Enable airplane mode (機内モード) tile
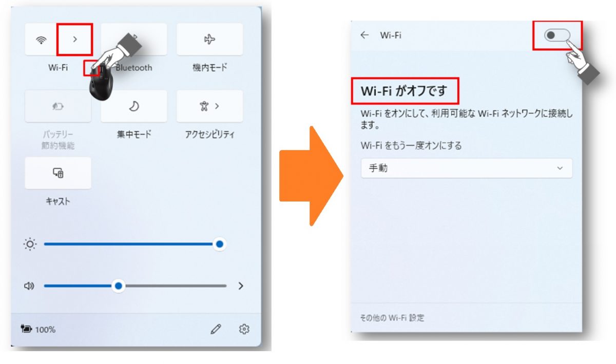Viewport: 616px width, 364px height. 210,39
